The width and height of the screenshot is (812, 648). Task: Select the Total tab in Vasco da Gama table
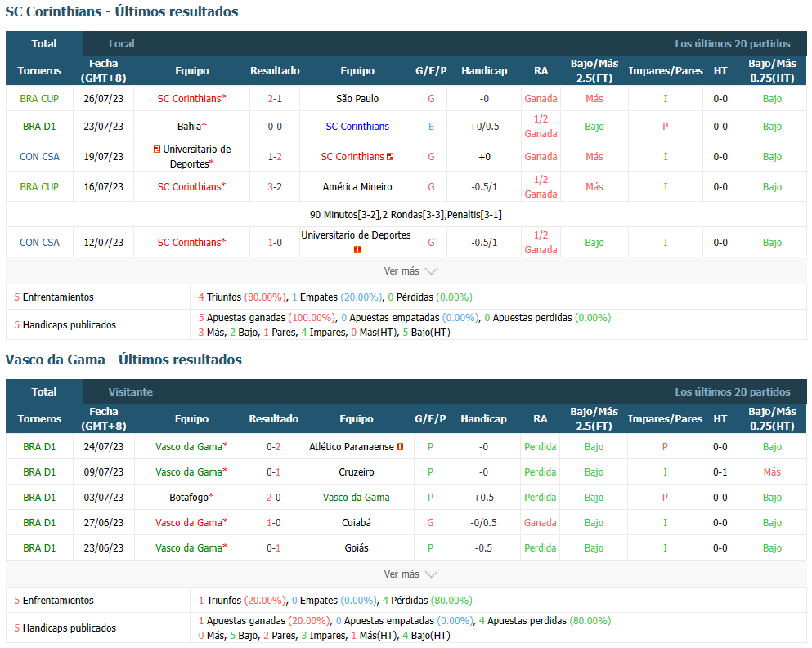click(x=44, y=391)
